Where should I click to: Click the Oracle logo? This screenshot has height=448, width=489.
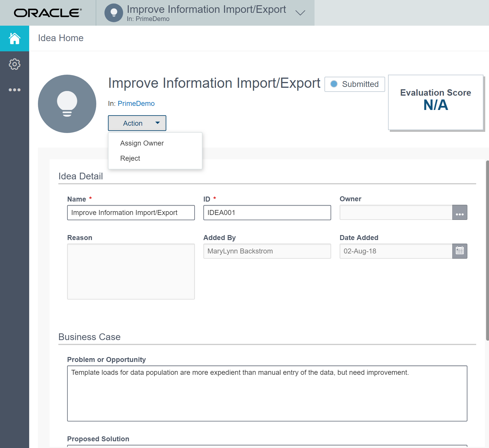point(48,13)
